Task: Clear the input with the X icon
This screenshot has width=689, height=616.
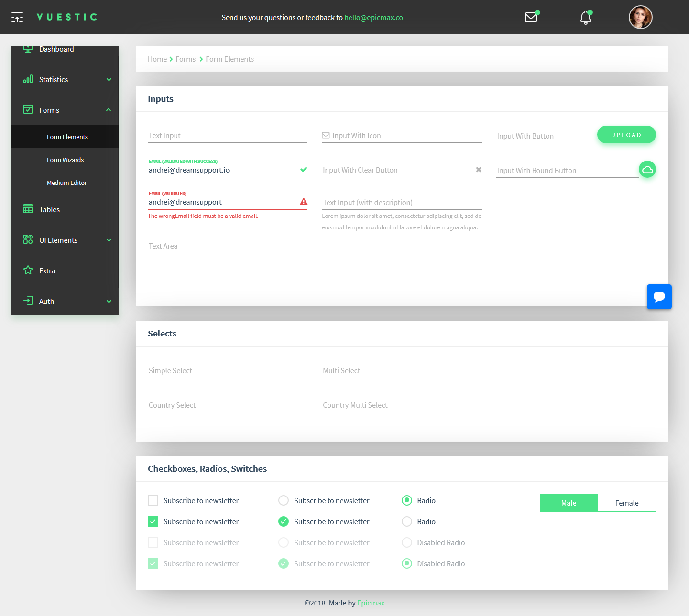Action: pos(479,170)
